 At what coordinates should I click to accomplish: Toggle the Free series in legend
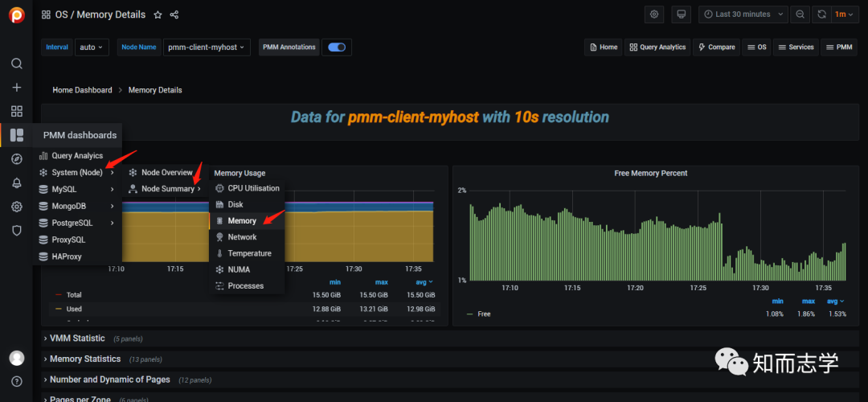click(484, 314)
